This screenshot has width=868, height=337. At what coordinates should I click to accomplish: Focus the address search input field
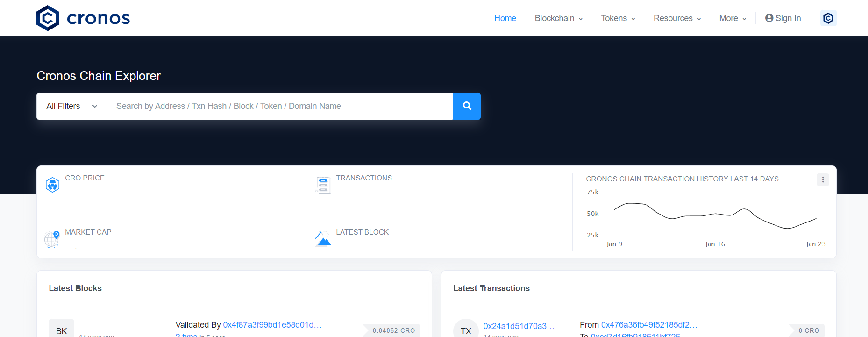[280, 106]
